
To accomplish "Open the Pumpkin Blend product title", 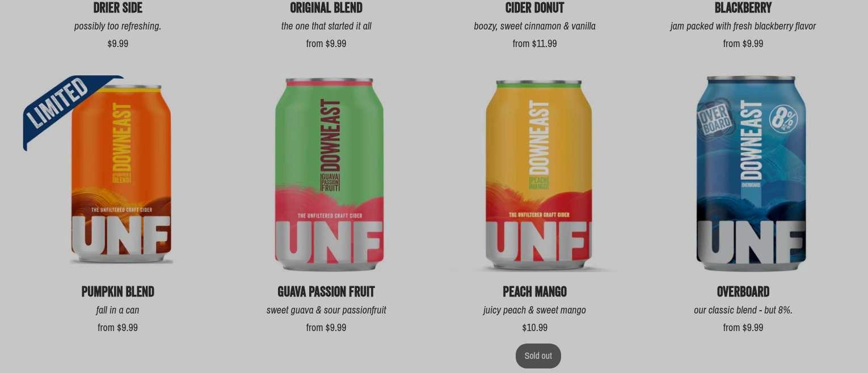I will pos(118,292).
